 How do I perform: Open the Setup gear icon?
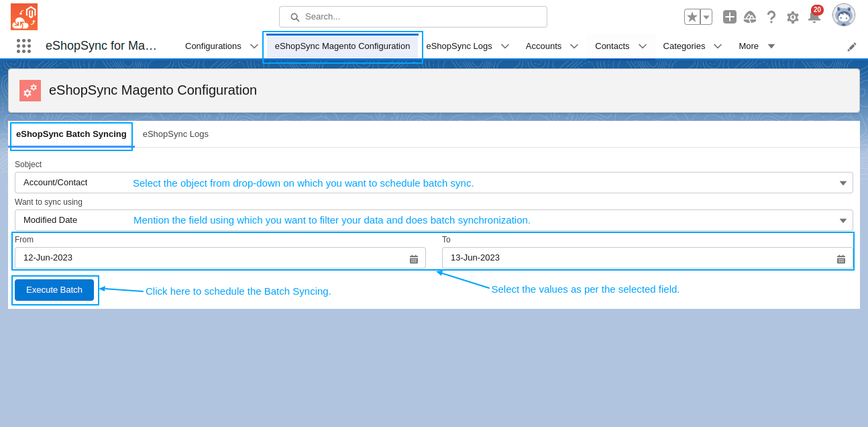coord(793,17)
